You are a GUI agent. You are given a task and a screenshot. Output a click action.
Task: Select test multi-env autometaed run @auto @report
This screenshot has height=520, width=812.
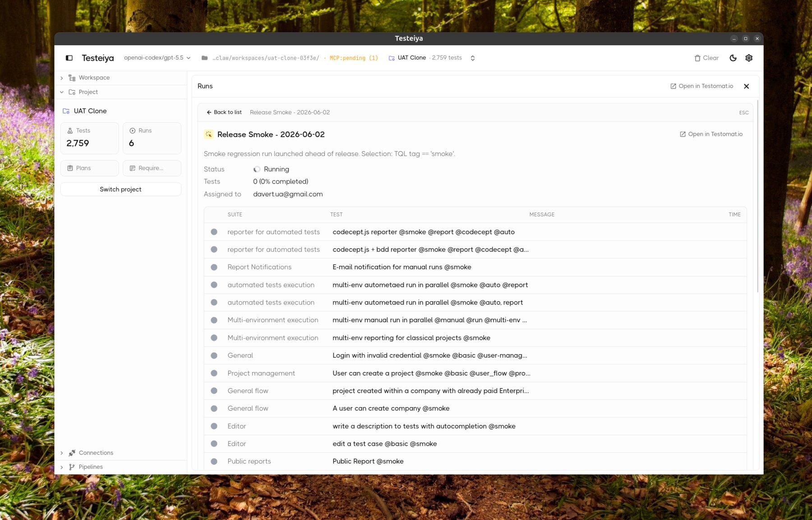(430, 285)
